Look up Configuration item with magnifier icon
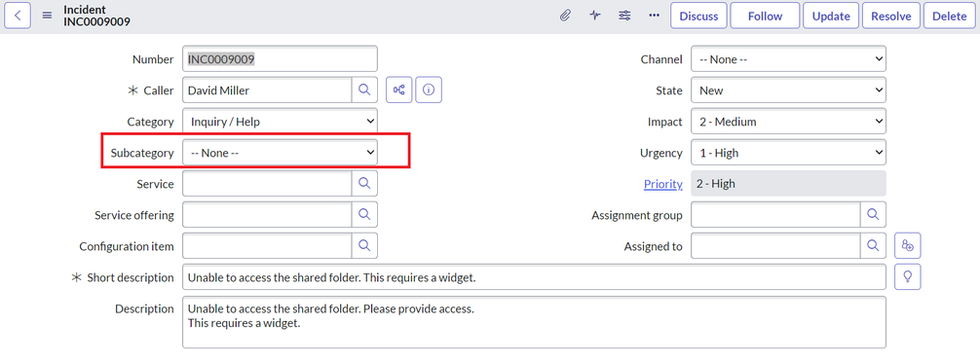This screenshot has height=361, width=980. 364,246
